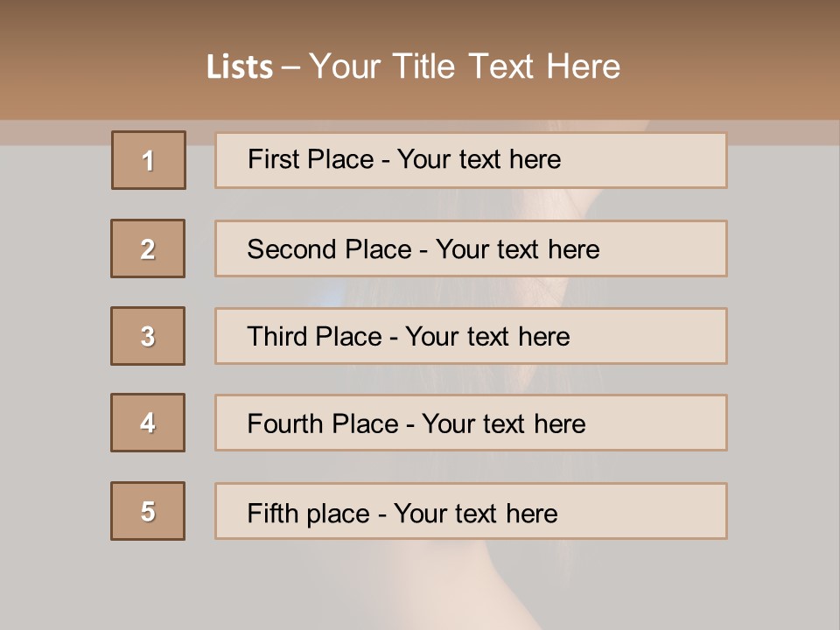Screen dimensions: 840x630
Task: Click 'Your Title Text Here' in heading
Action: point(465,66)
